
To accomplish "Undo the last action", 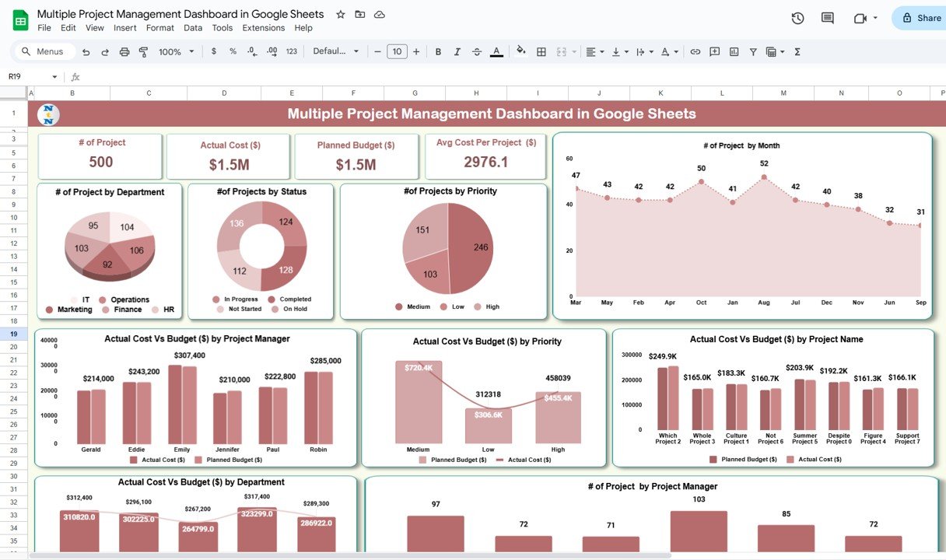I will [x=86, y=52].
